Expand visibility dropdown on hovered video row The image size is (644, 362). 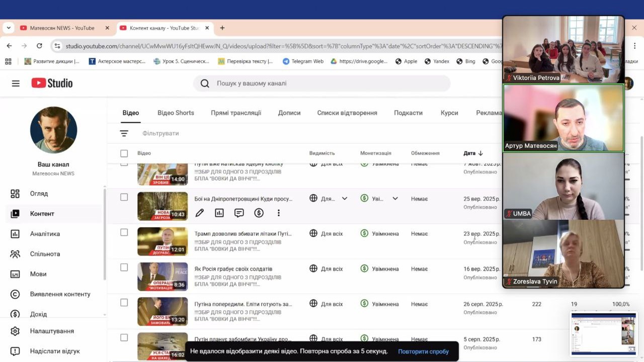(345, 199)
